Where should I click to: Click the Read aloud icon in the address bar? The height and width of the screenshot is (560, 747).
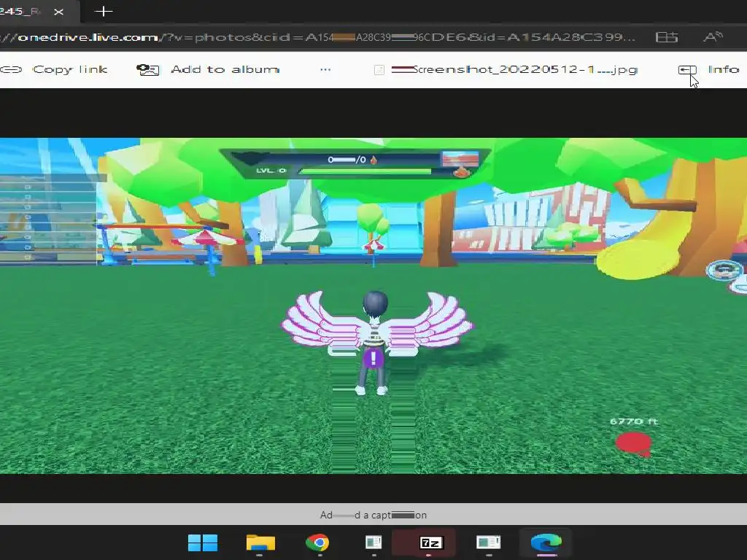713,36
